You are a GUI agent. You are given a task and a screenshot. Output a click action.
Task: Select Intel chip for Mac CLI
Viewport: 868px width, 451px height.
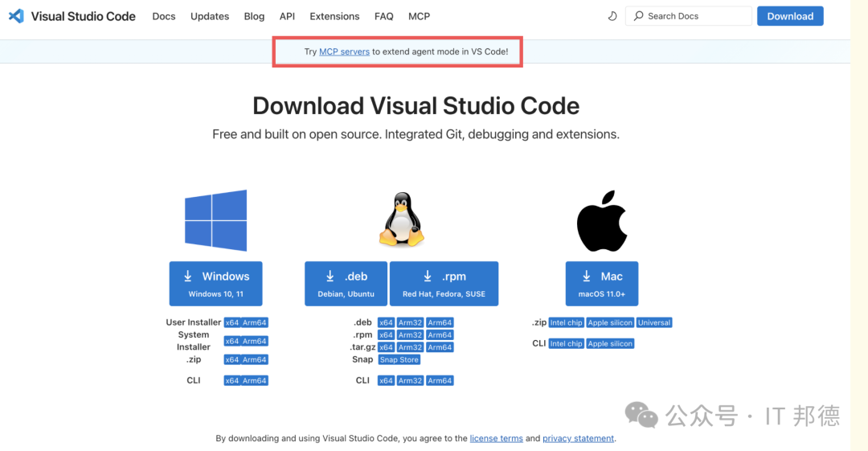click(x=567, y=343)
